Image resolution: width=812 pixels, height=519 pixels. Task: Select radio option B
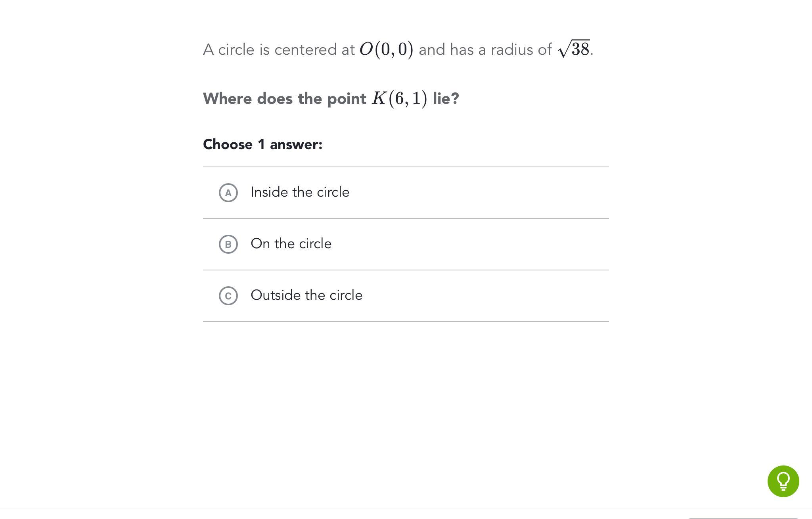point(228,244)
